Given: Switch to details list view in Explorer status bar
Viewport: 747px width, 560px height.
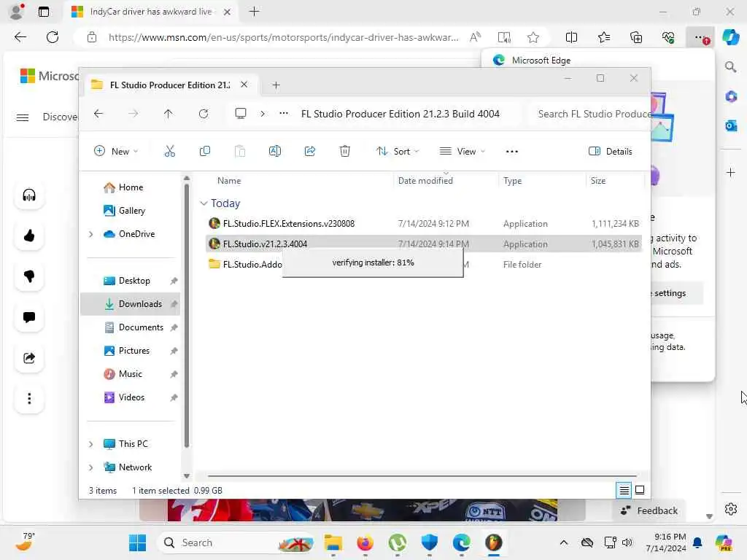Looking at the screenshot, I should click(624, 490).
